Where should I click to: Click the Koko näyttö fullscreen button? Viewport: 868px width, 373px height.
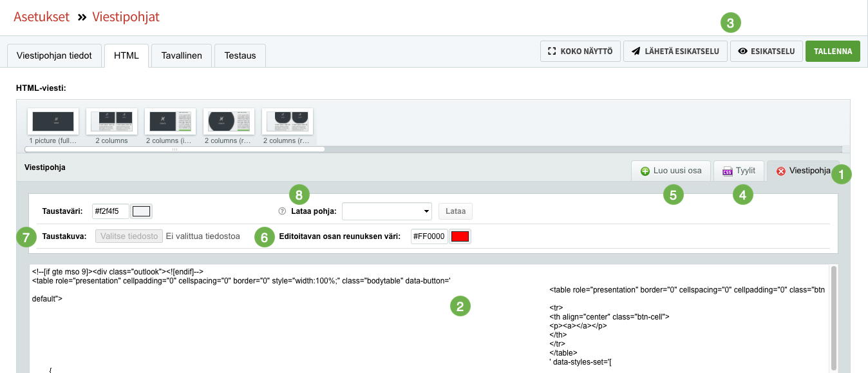580,51
